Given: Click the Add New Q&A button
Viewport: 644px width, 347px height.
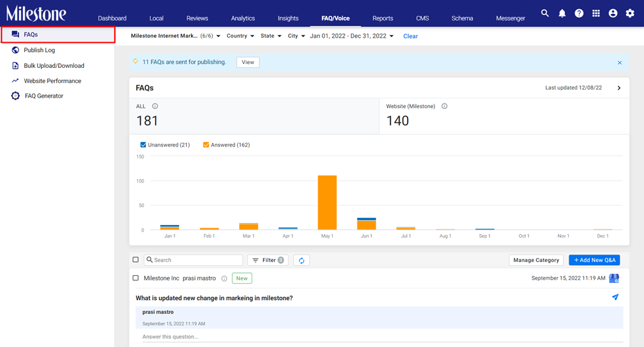Looking at the screenshot, I should coord(594,260).
